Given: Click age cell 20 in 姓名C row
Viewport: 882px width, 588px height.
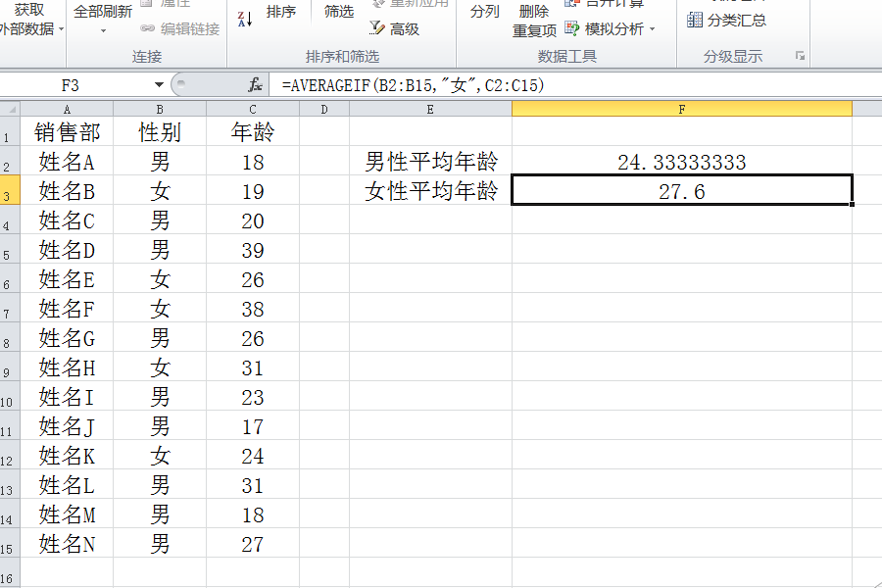Looking at the screenshot, I should pos(253,220).
